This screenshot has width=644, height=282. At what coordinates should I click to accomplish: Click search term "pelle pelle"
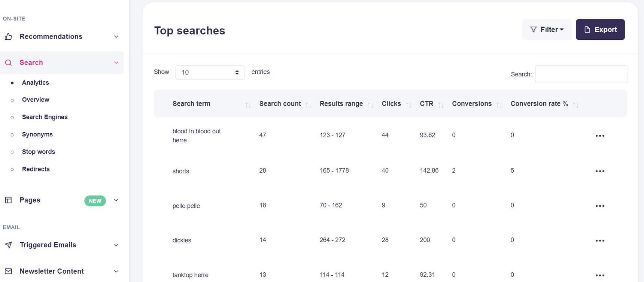point(186,206)
